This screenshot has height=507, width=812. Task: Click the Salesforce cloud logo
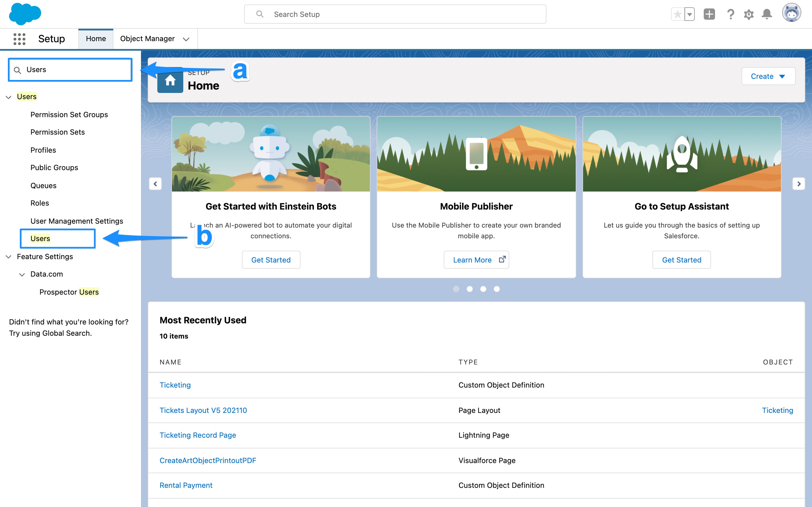(x=25, y=14)
